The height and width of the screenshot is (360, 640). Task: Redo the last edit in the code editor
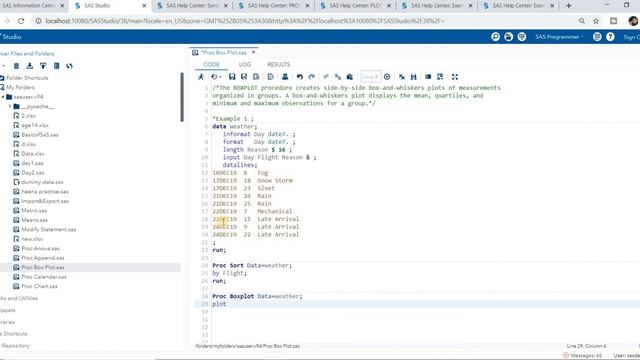[312, 77]
